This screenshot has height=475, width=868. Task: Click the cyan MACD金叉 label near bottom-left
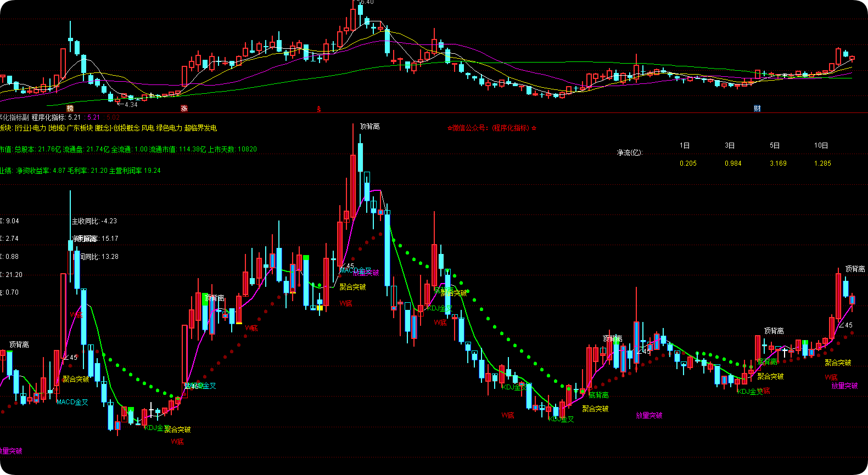tap(72, 402)
